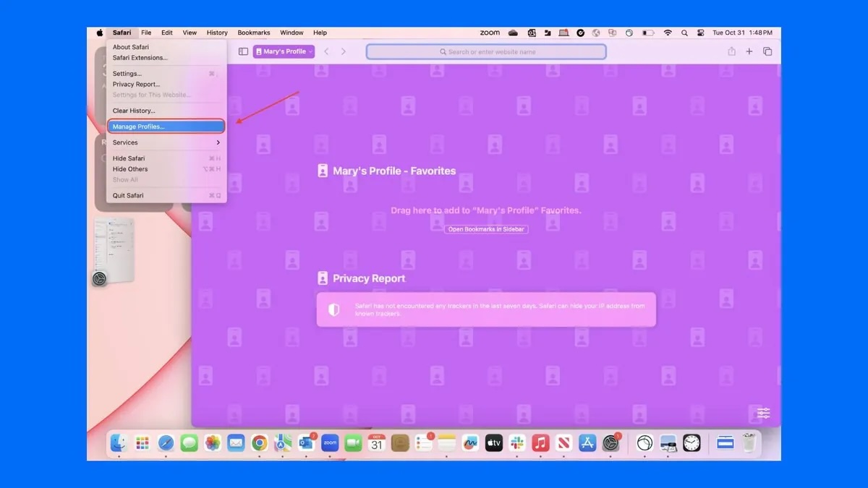Expand the Mary's Profile dropdown
This screenshot has height=488, width=868.
(284, 51)
